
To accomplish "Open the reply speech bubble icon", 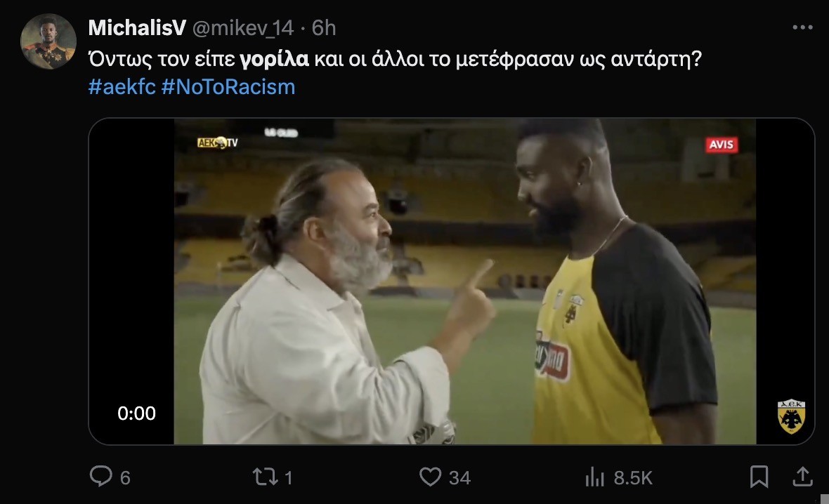I will [101, 476].
